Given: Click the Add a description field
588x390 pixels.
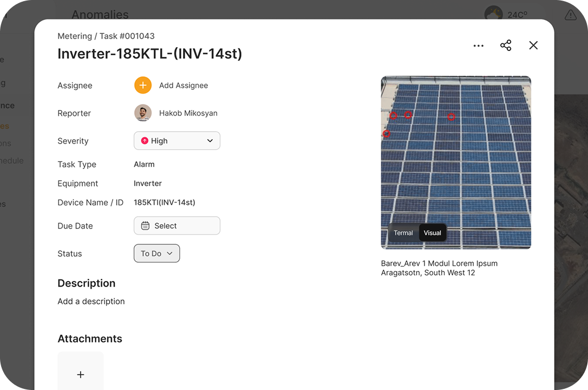Looking at the screenshot, I should (x=91, y=301).
